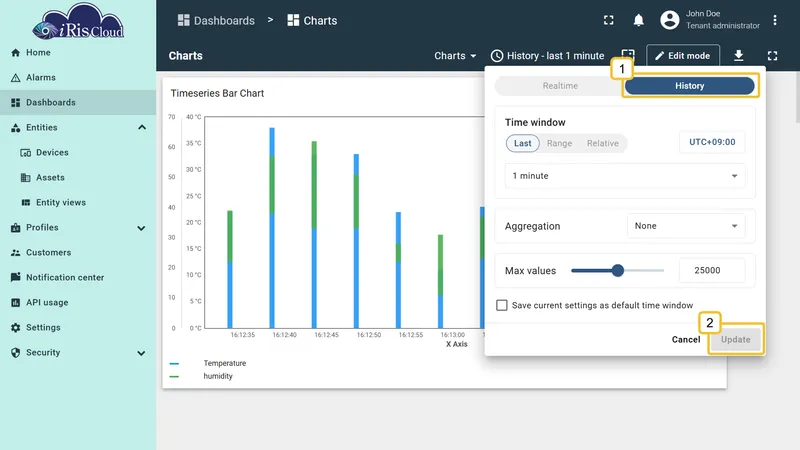The width and height of the screenshot is (800, 450).
Task: Click the Security shield icon
Action: tap(15, 353)
